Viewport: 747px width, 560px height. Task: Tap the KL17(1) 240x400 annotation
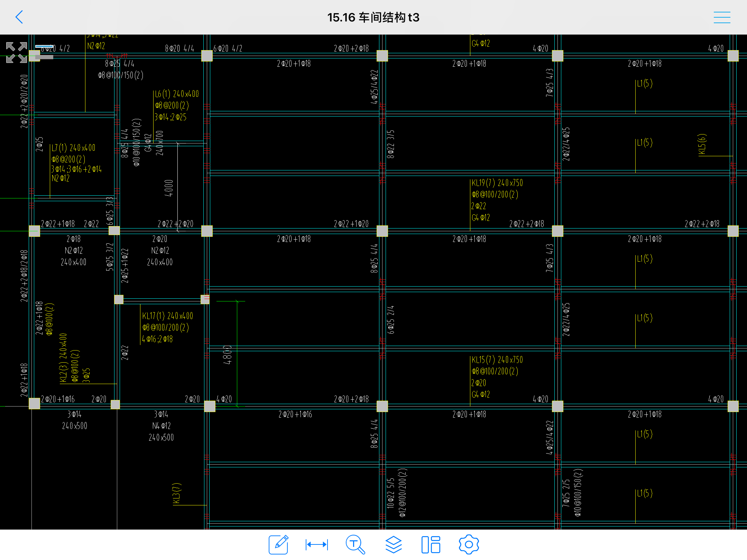(x=167, y=316)
